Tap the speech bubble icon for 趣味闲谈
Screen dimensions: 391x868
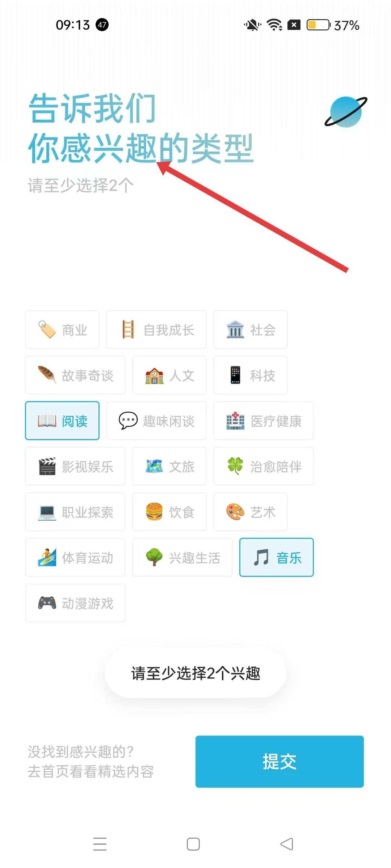point(128,421)
